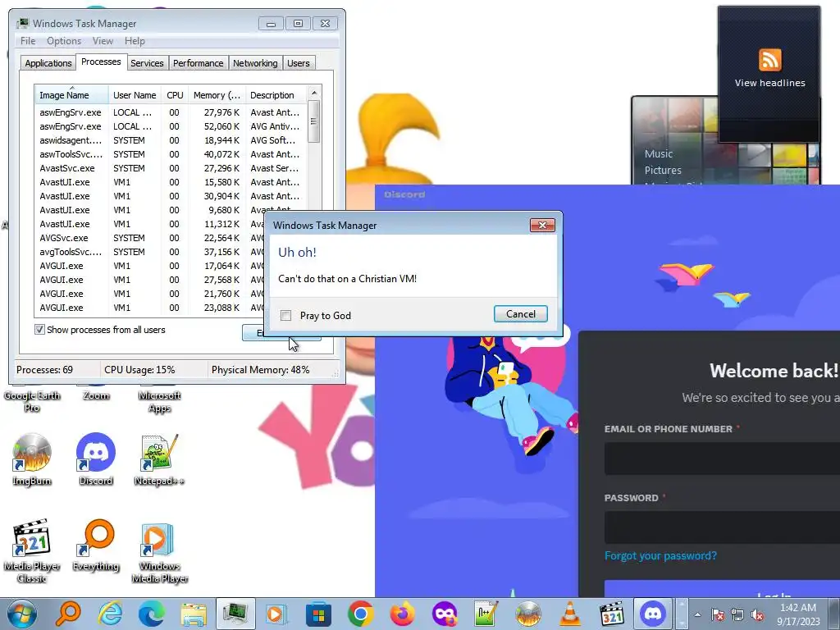The height and width of the screenshot is (630, 840).
Task: Open the Windows Start orb
Action: click(x=22, y=614)
